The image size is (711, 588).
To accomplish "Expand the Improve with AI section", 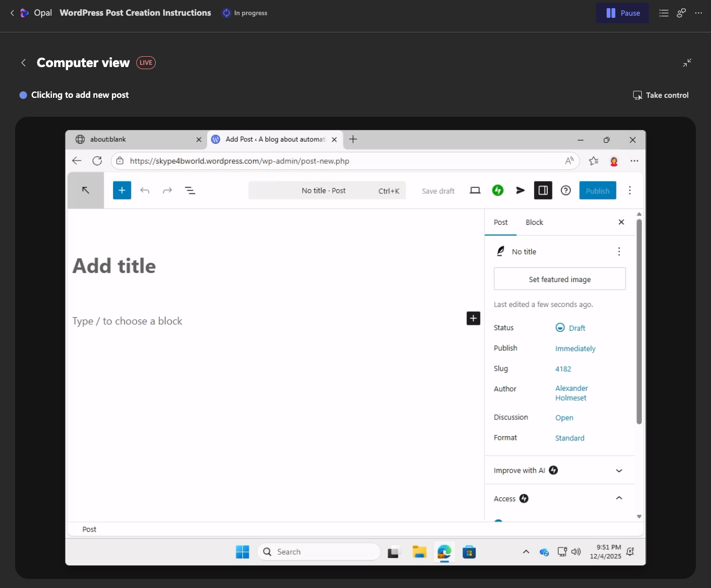I will point(619,471).
